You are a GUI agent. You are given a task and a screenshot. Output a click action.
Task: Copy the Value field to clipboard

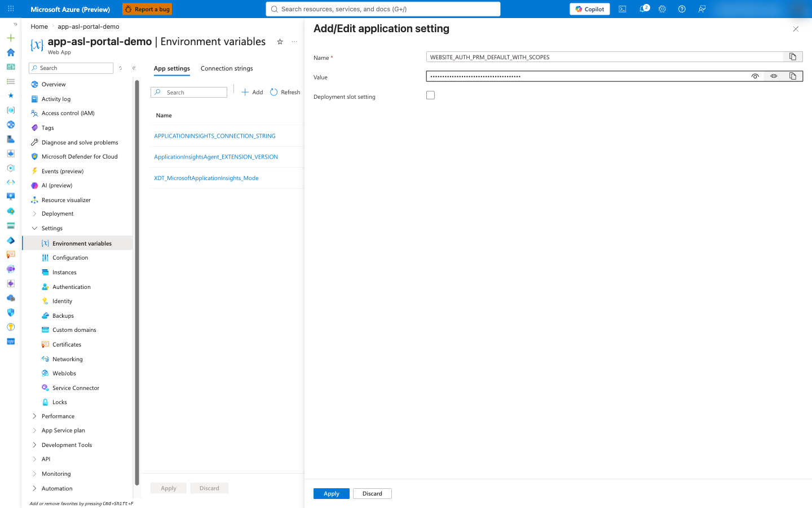(793, 76)
